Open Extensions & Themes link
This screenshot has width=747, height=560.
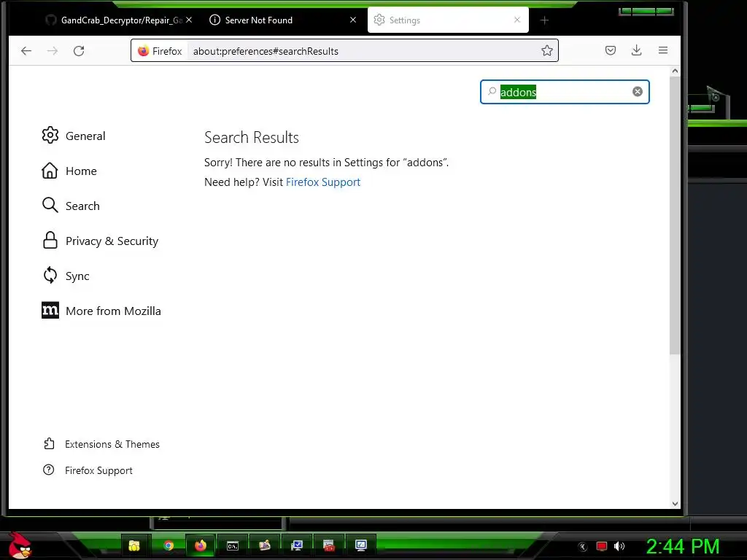(x=101, y=444)
